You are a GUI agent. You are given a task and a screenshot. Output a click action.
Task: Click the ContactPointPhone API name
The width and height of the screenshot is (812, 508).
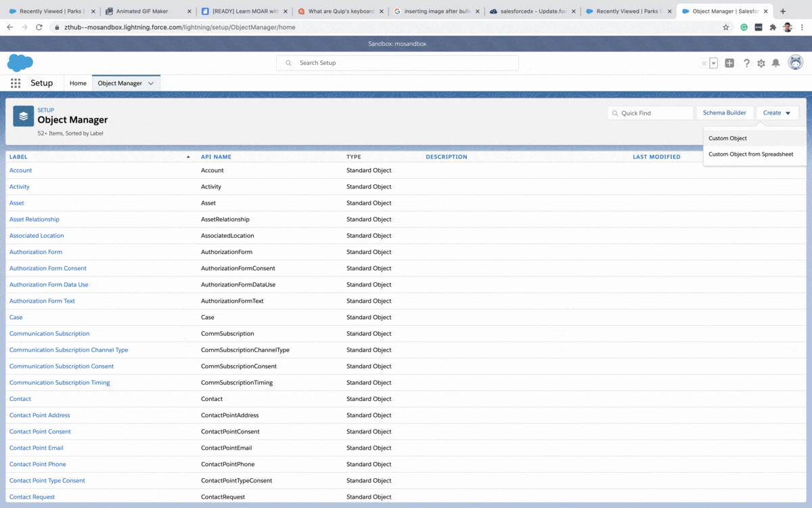pyautogui.click(x=228, y=464)
